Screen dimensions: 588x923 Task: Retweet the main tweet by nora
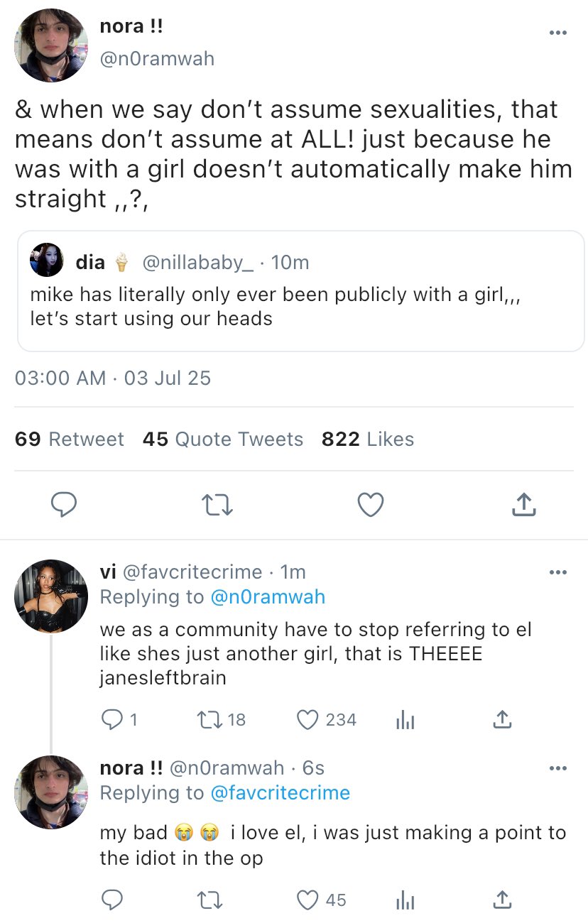pyautogui.click(x=217, y=505)
